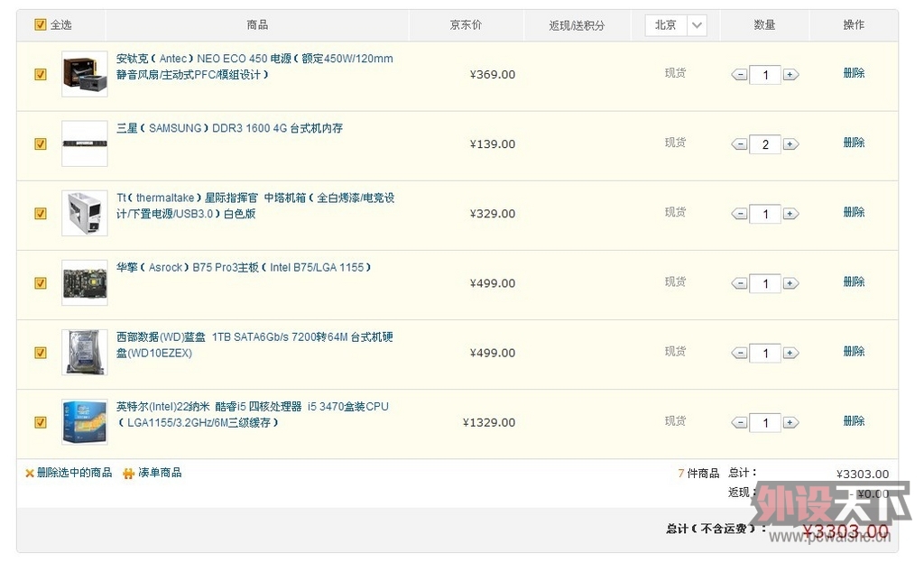Decrease quantity of Thermaltake case
Viewport: 924px width, 562px height.
click(739, 214)
